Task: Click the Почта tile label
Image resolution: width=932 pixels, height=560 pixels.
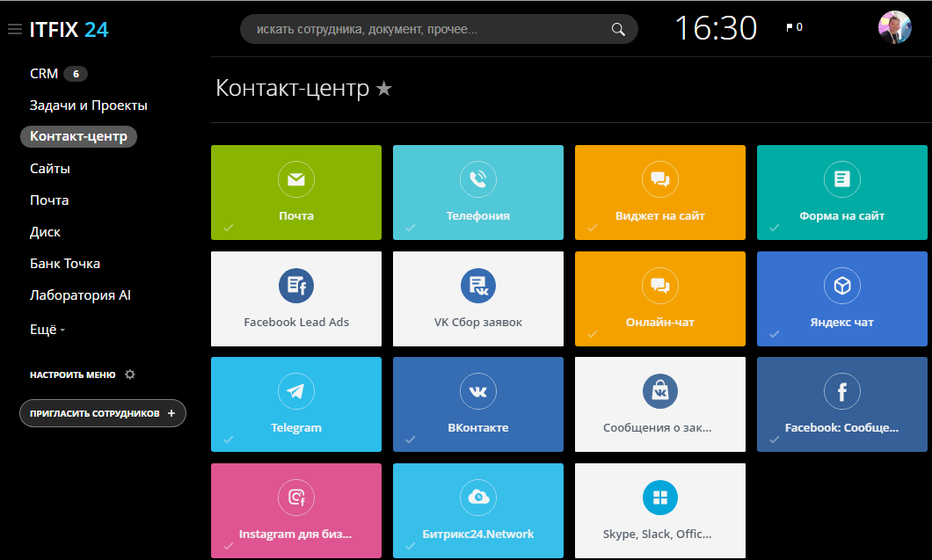Action: pyautogui.click(x=296, y=215)
